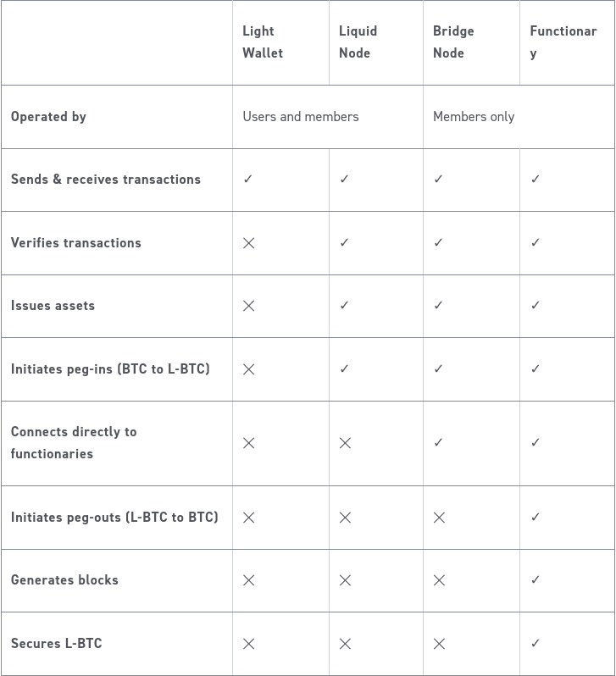Click the 'Operated by' row label
Image resolution: width=616 pixels, height=676 pixels.
pyautogui.click(x=48, y=117)
